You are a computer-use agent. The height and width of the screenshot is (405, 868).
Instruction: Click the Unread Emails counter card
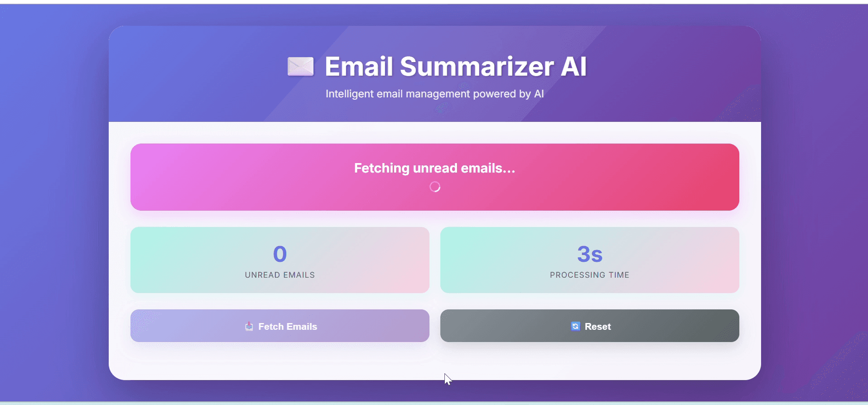tap(280, 260)
